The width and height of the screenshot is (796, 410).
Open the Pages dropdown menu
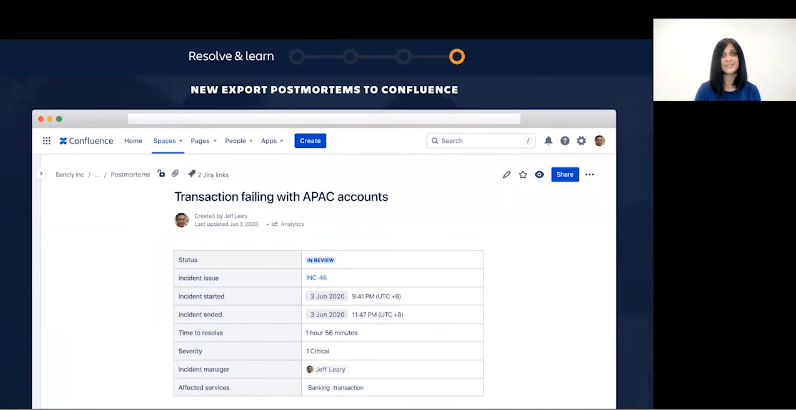[203, 141]
